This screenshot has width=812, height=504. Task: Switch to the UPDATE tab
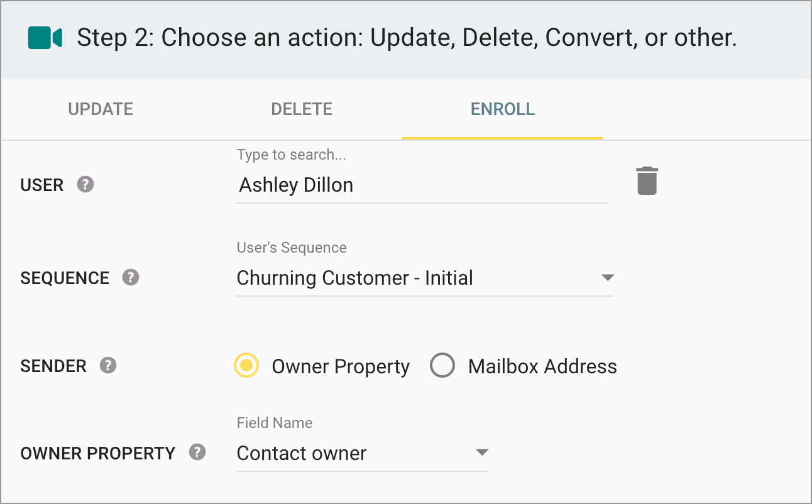101,109
